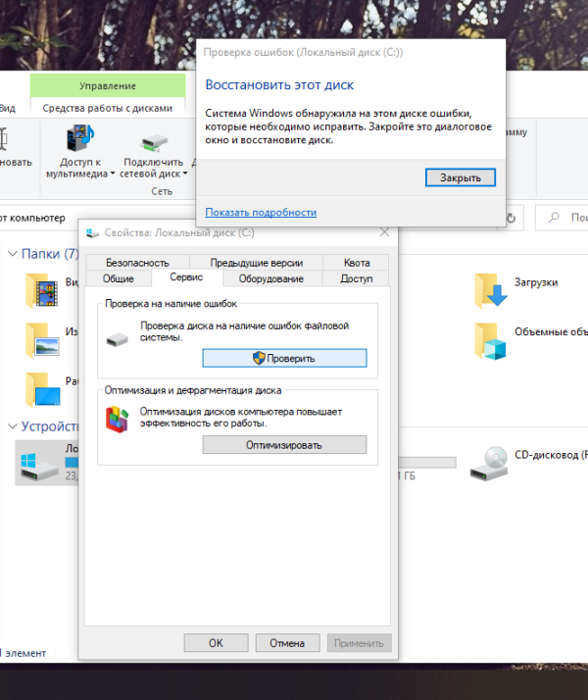
Task: Open the View (Вид) ribbon tab
Action: point(8,108)
